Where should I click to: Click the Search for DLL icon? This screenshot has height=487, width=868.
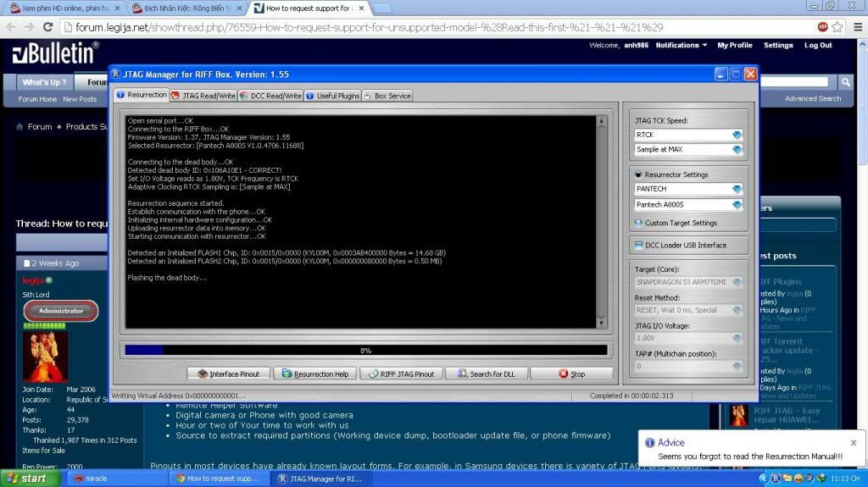coord(462,374)
